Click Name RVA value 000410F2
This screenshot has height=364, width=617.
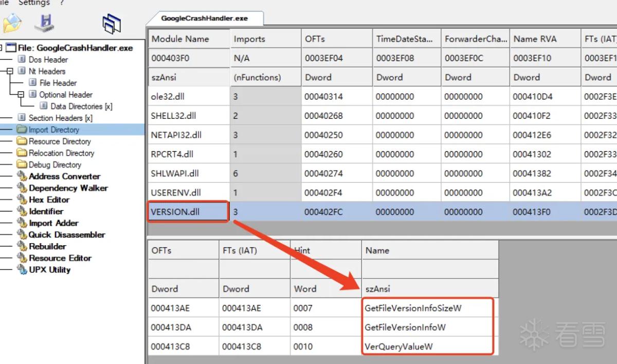tap(532, 116)
